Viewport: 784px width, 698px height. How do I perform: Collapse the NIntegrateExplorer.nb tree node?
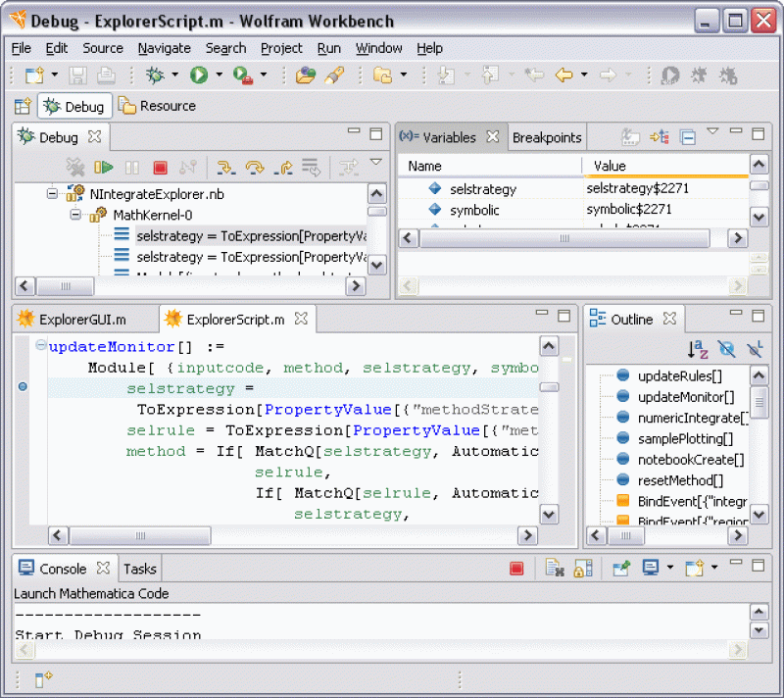52,193
